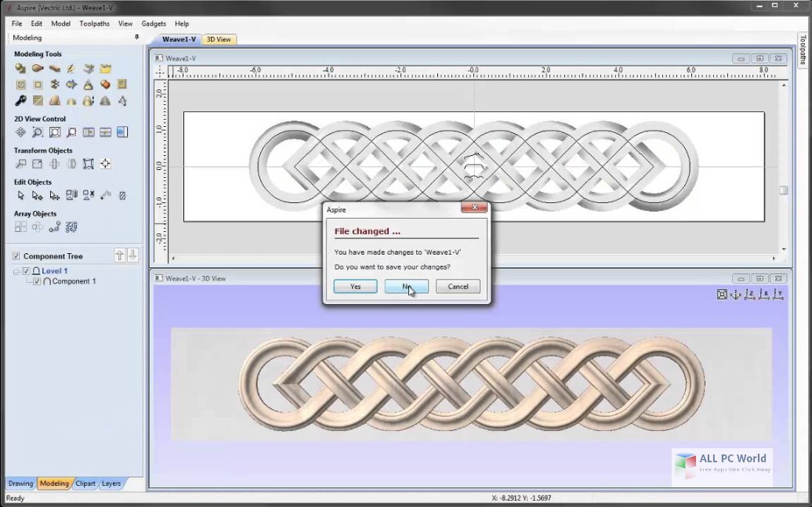Switch to the 3D View tab
The width and height of the screenshot is (812, 507).
pyautogui.click(x=219, y=39)
